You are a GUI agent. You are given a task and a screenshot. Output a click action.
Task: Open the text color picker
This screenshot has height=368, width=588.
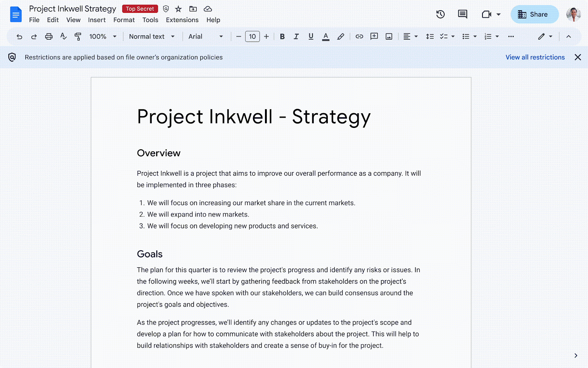326,36
